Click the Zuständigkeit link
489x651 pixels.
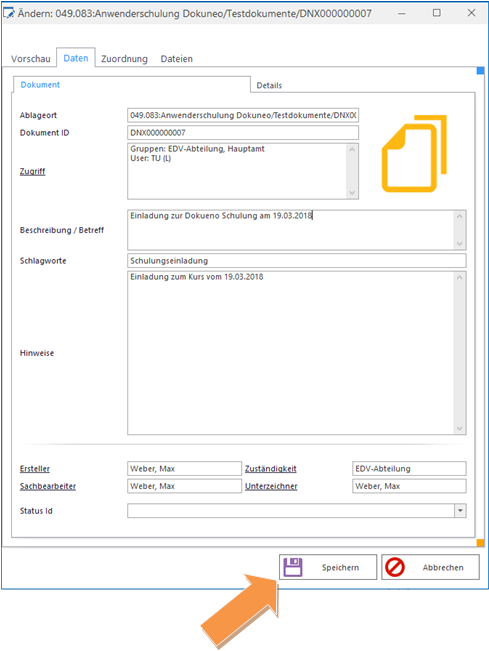[x=271, y=469]
